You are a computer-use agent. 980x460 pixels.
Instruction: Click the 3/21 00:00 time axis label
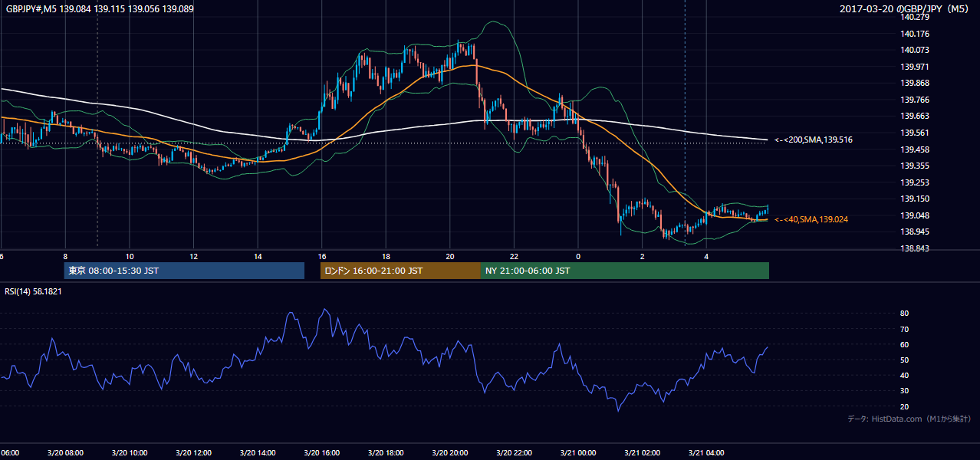578,453
